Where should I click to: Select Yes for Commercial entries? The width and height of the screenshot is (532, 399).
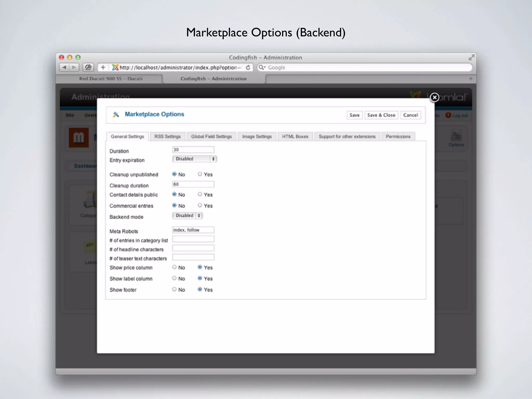click(200, 205)
